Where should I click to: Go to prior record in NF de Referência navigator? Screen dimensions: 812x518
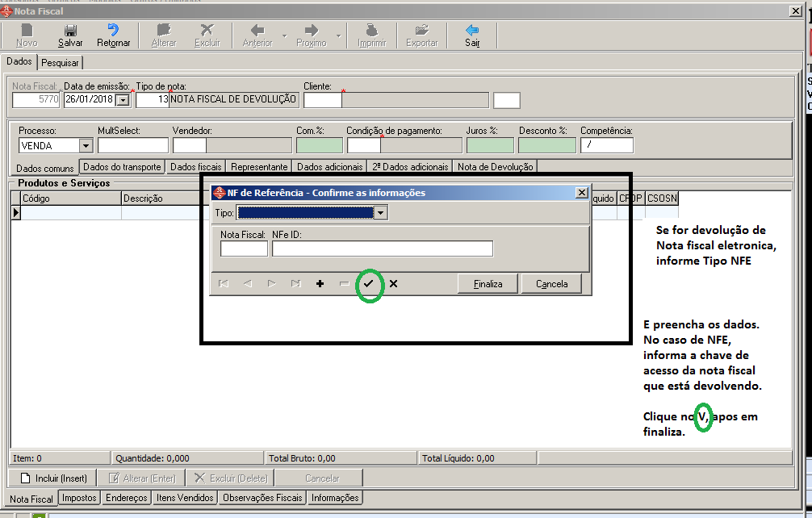[x=248, y=283]
